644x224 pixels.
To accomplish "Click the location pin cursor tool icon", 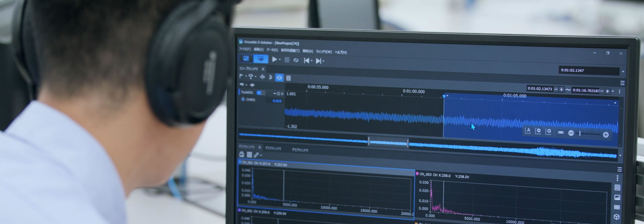I will coord(251,77).
